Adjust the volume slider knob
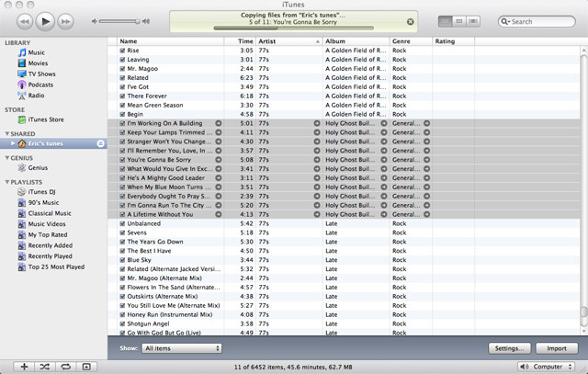This screenshot has height=374, width=588. point(138,21)
